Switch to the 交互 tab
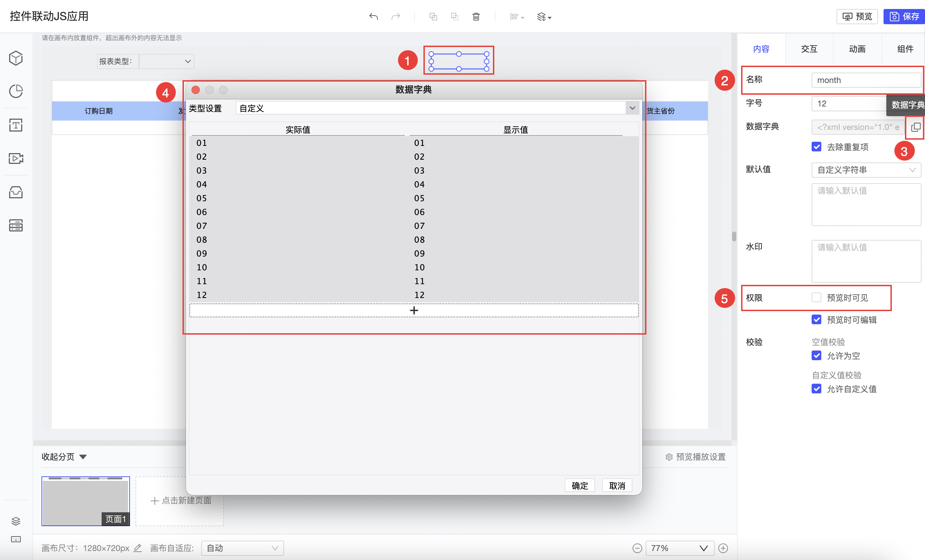Screen dimensions: 925x560 coord(809,49)
